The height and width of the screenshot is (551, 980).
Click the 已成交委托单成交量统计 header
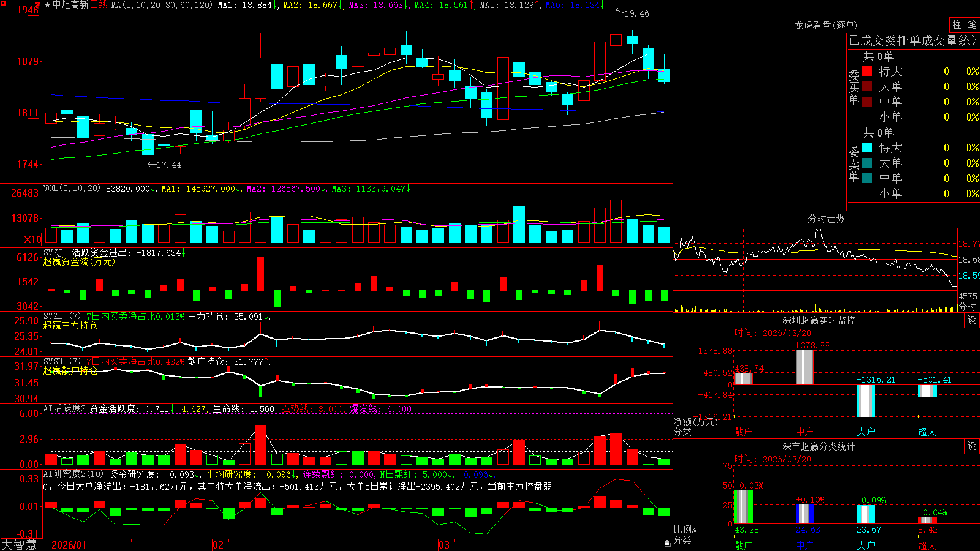click(x=914, y=40)
